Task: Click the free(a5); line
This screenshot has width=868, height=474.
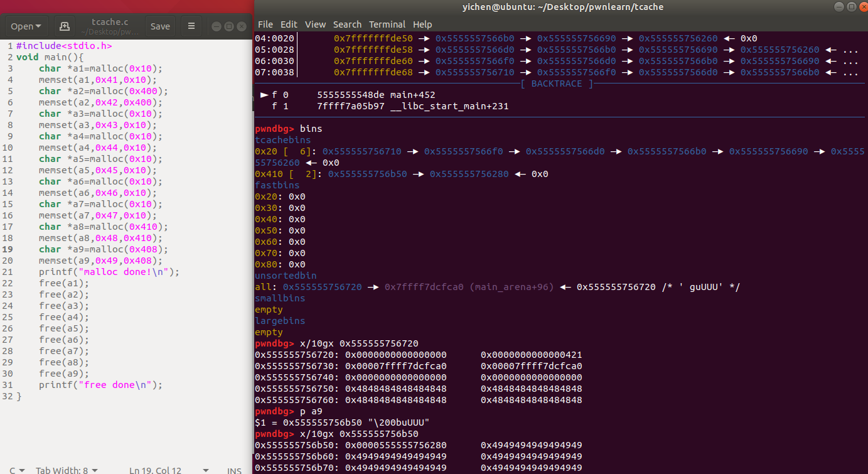Action: tap(64, 328)
